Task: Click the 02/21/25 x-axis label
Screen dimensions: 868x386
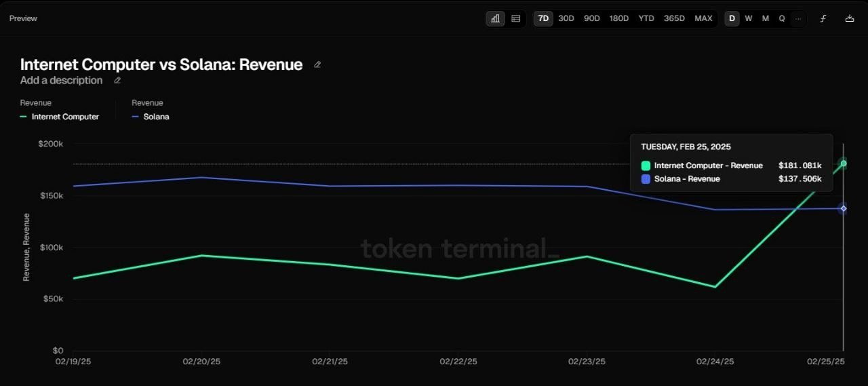Action: [330, 362]
